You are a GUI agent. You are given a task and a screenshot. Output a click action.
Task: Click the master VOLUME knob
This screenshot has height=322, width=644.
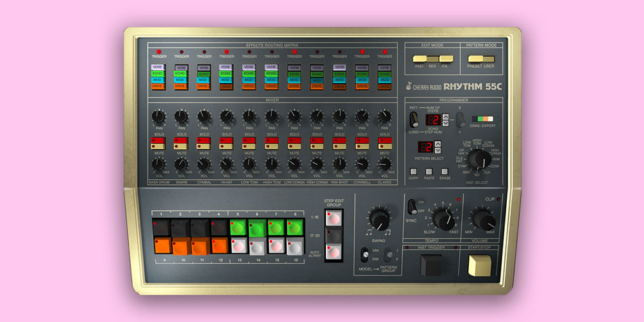pos(484,219)
